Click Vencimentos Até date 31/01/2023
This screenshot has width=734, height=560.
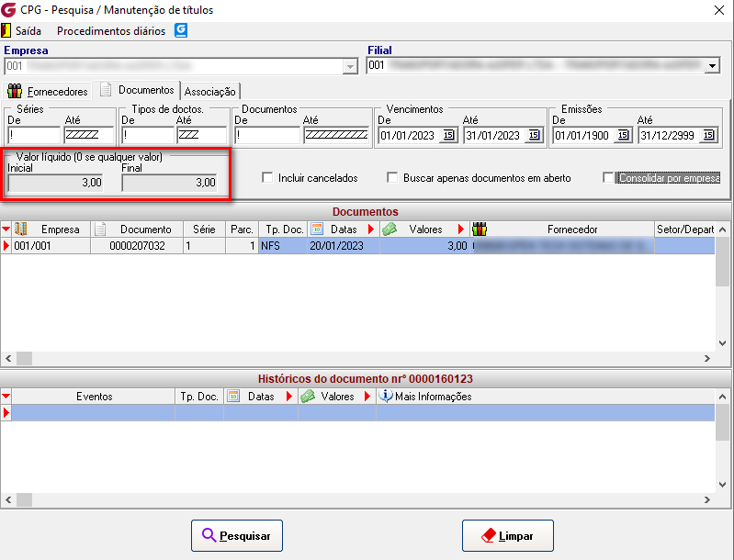(x=493, y=136)
